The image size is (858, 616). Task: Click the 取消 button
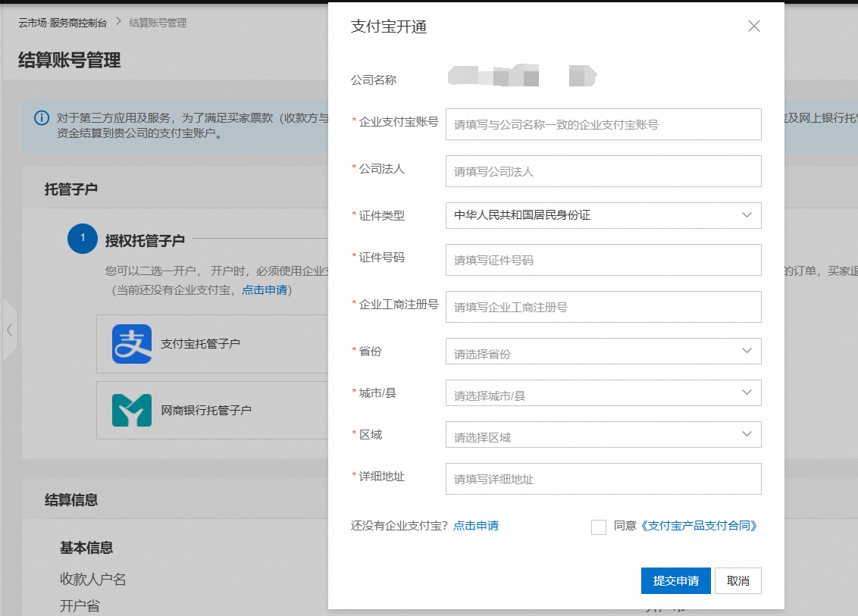(737, 580)
